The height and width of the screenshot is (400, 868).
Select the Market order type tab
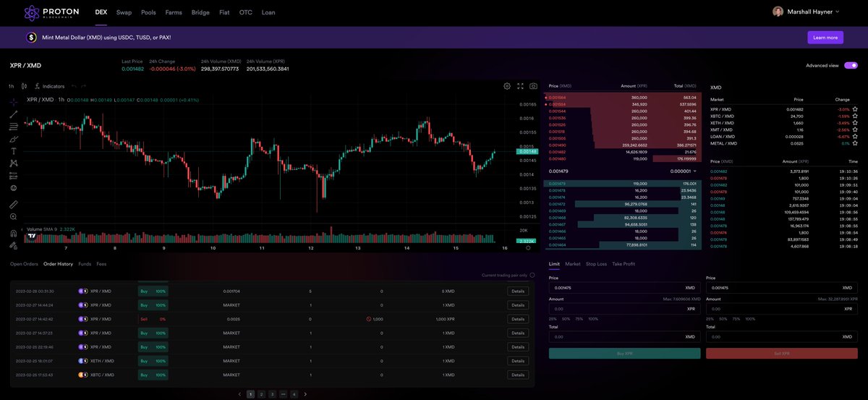(573, 264)
